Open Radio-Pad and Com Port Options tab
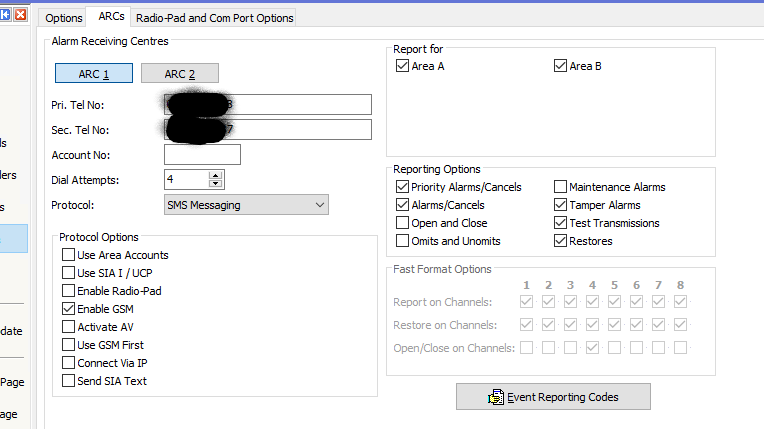 (214, 18)
